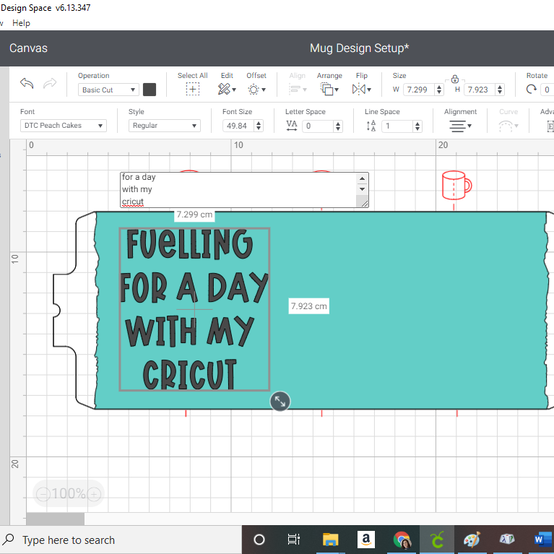Viewport: 554px width, 554px height.
Task: Select the Fuelling text on the mug
Action: click(x=190, y=244)
